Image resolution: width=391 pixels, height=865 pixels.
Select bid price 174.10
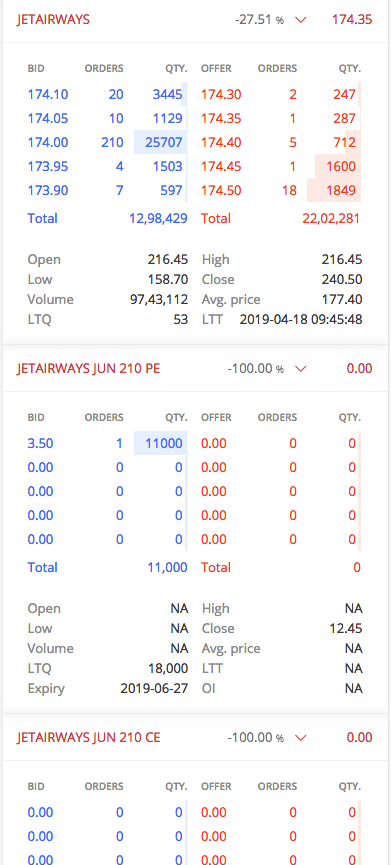tap(48, 94)
